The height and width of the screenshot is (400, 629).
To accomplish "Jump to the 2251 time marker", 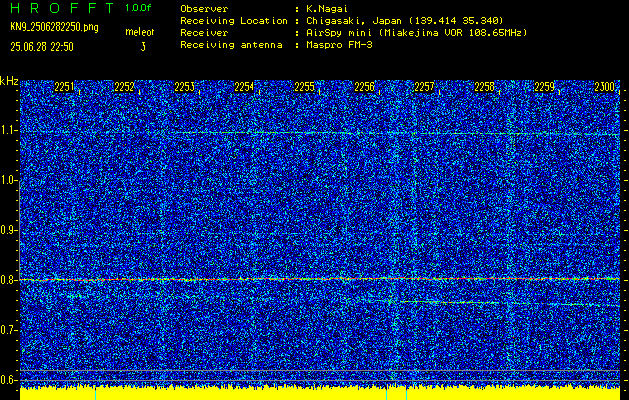I will point(64,87).
